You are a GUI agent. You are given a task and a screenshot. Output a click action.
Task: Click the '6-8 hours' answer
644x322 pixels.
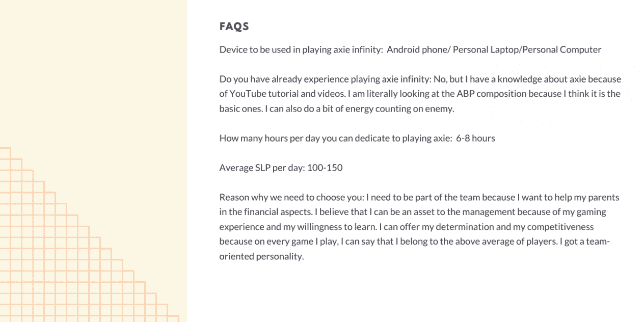(476, 139)
